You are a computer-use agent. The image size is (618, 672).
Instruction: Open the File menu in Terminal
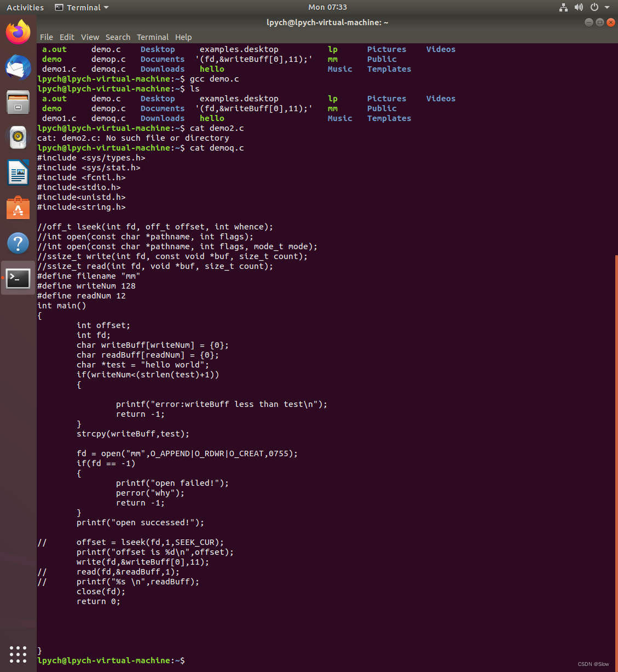(x=46, y=37)
